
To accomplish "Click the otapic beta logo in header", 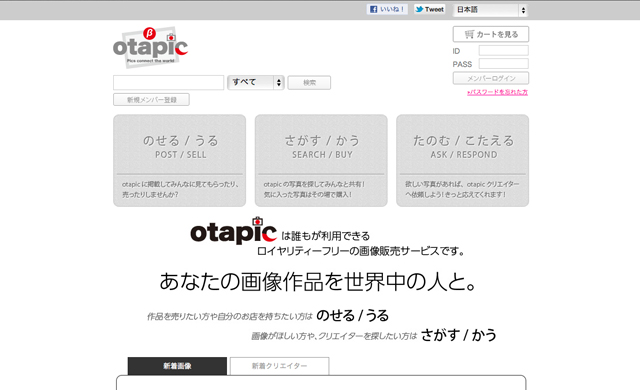I will click(150, 47).
